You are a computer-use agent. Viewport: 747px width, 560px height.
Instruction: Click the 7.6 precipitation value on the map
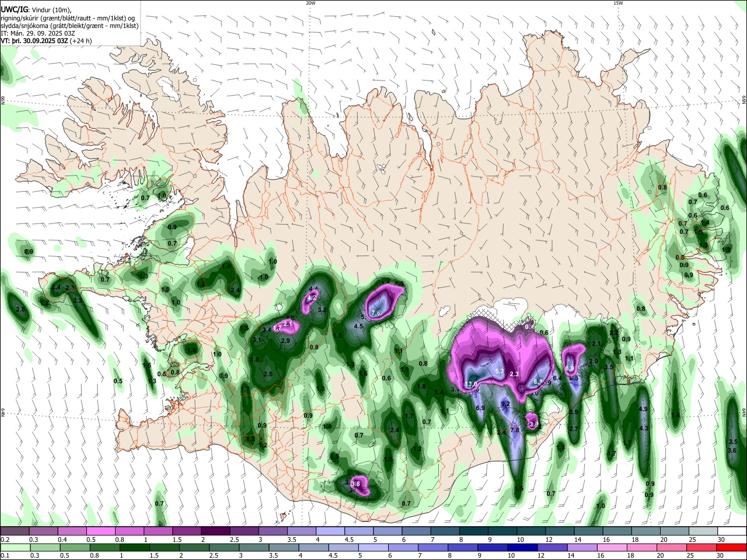point(376,313)
